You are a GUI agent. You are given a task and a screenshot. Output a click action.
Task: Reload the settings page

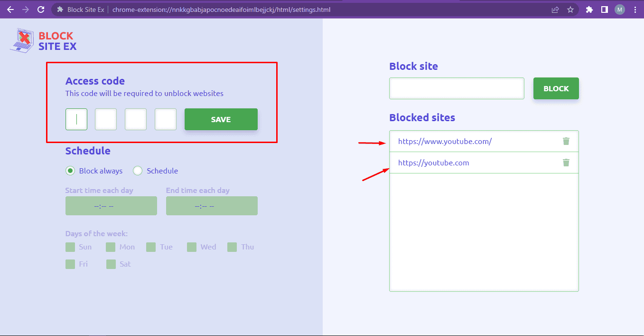point(42,9)
